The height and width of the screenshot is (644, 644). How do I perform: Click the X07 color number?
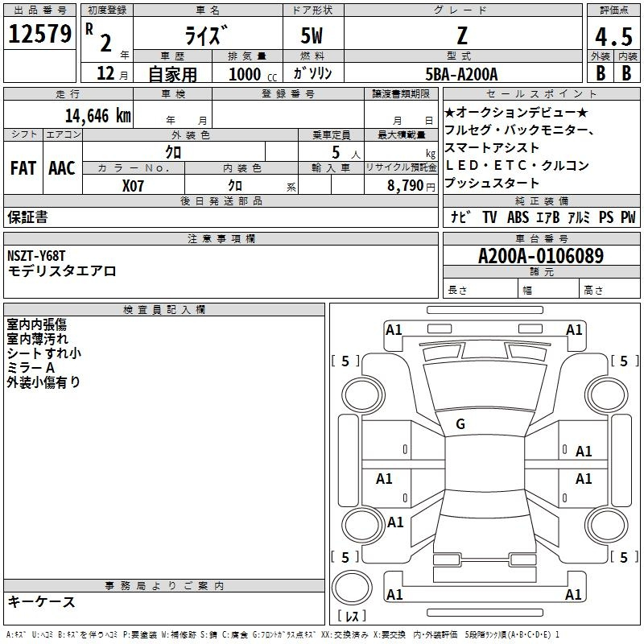[134, 185]
